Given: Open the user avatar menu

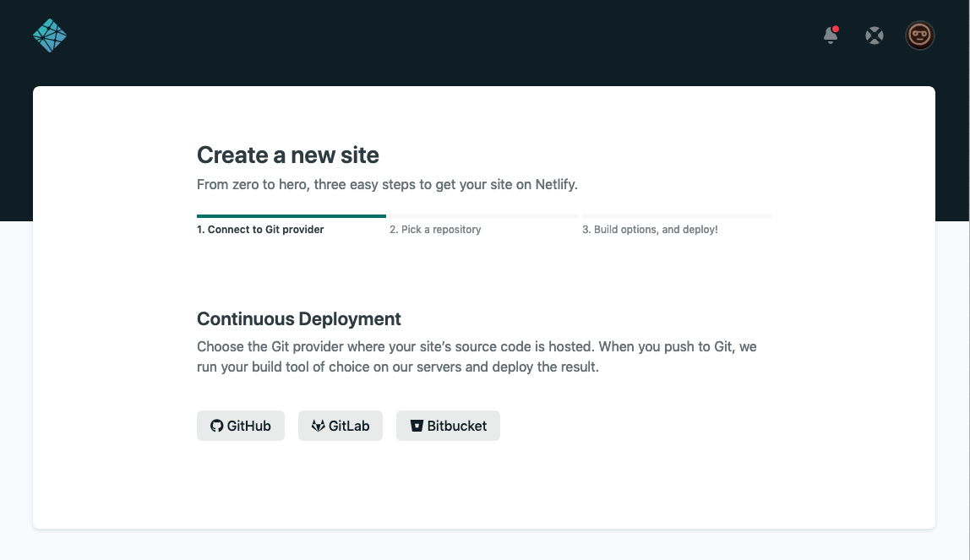Looking at the screenshot, I should click(x=920, y=35).
